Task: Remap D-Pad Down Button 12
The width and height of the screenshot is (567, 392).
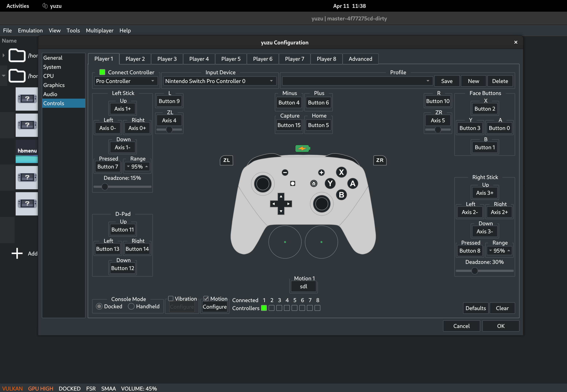Action: tap(123, 268)
